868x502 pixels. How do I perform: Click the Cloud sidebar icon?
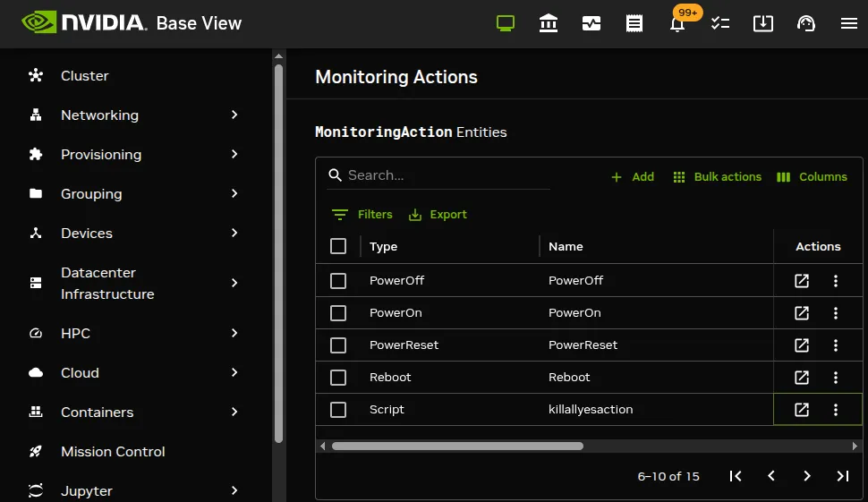point(36,372)
